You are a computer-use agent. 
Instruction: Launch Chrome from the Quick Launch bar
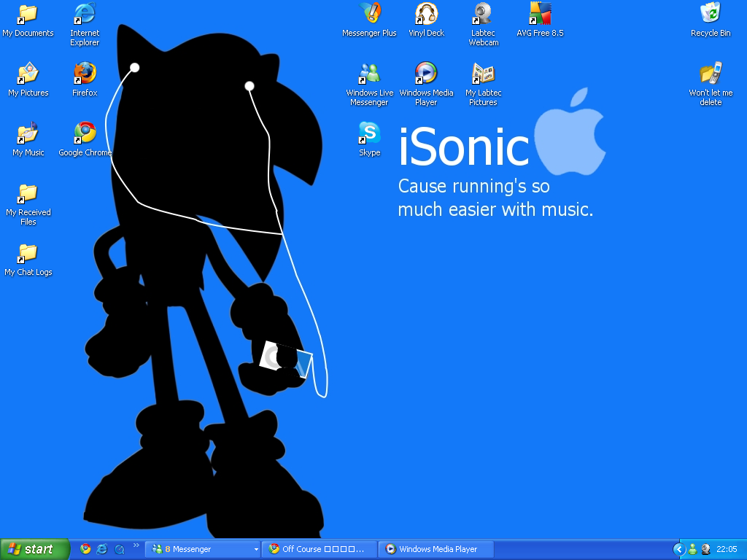[86, 549]
